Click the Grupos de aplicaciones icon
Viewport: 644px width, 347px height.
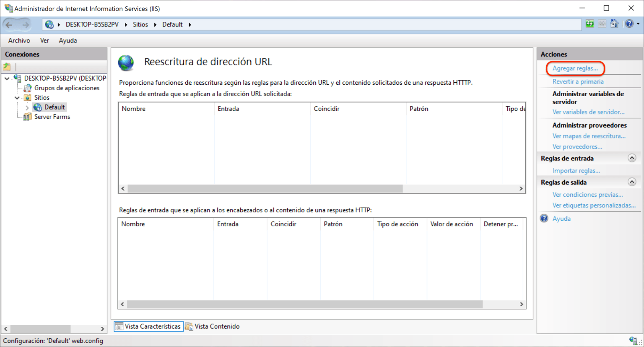[x=28, y=88]
